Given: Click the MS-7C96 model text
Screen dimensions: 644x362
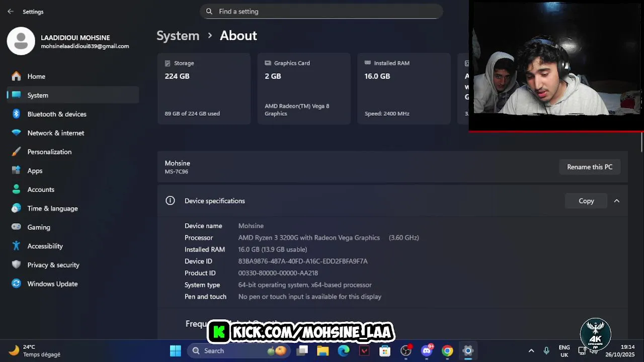Looking at the screenshot, I should (176, 172).
